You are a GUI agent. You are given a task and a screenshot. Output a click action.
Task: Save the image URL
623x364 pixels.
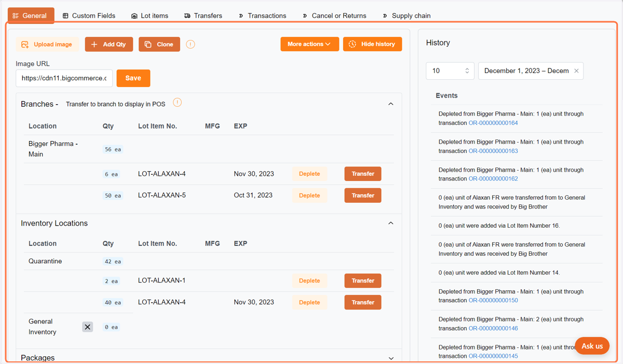coord(133,78)
